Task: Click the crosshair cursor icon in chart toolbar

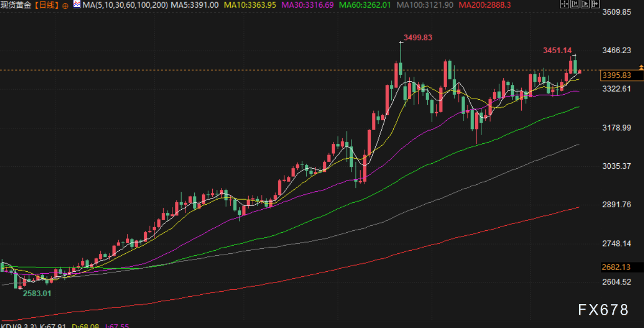Action: point(564,5)
